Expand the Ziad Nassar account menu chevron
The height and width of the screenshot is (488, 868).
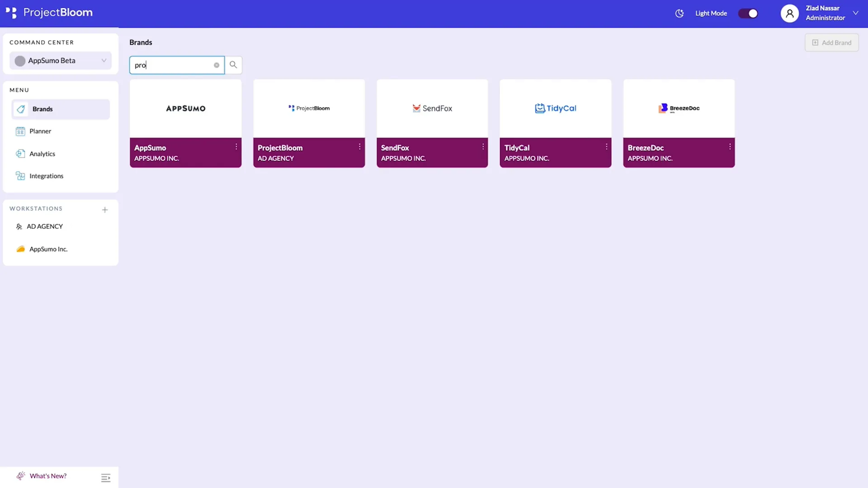[x=855, y=13]
